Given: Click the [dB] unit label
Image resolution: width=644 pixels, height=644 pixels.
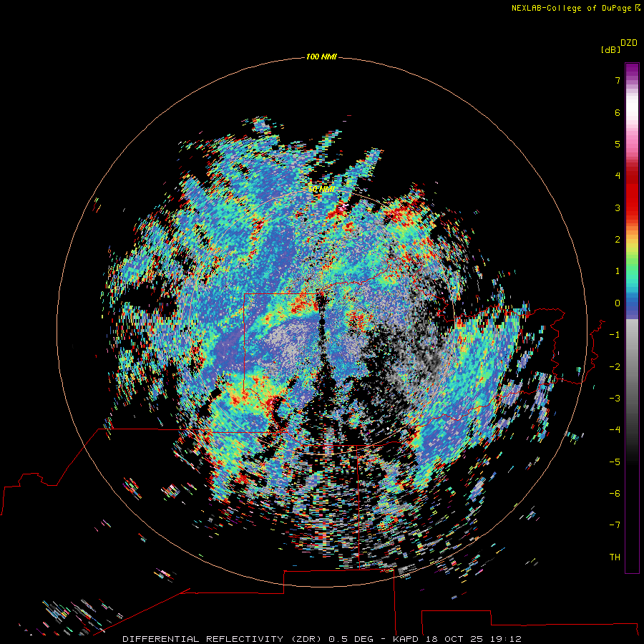Looking at the screenshot, I should click(610, 49).
